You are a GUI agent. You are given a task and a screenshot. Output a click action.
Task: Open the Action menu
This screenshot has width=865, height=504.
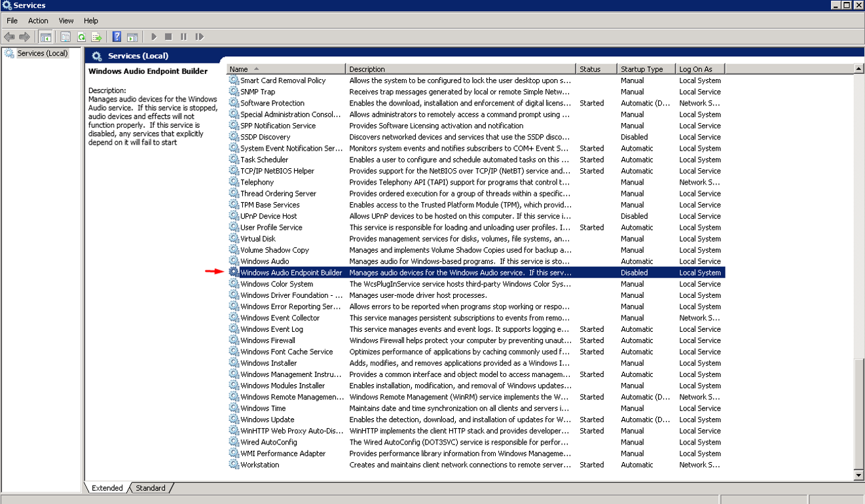(x=38, y=21)
